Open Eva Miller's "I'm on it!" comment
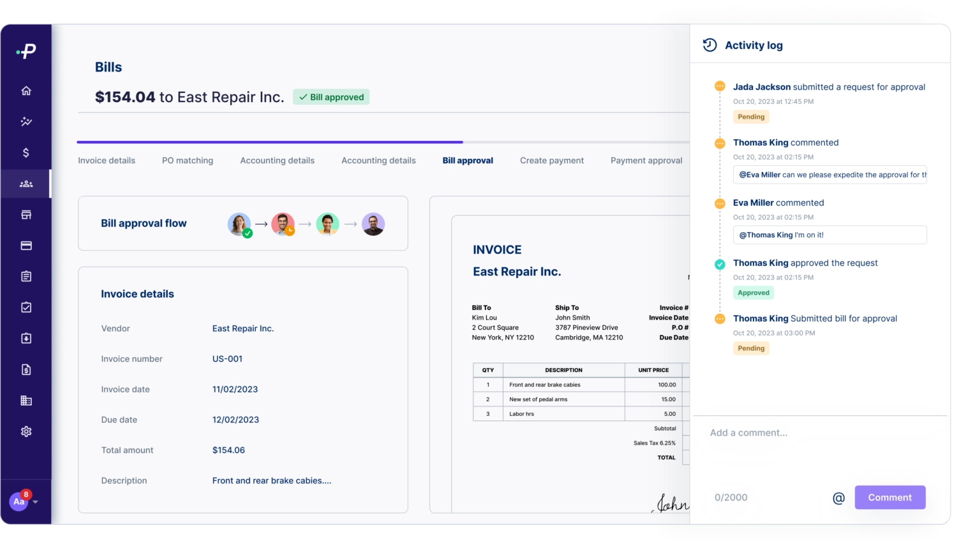The image size is (980, 548). coord(829,235)
